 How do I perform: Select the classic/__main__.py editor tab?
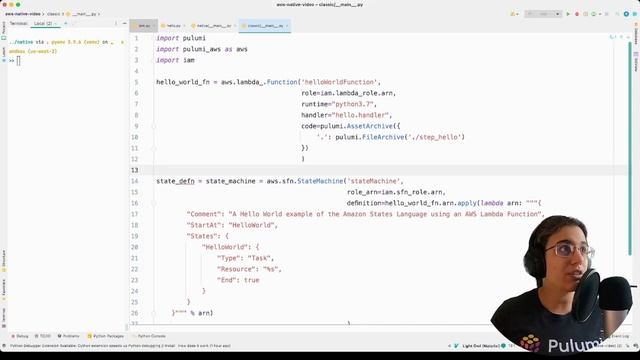pos(264,26)
